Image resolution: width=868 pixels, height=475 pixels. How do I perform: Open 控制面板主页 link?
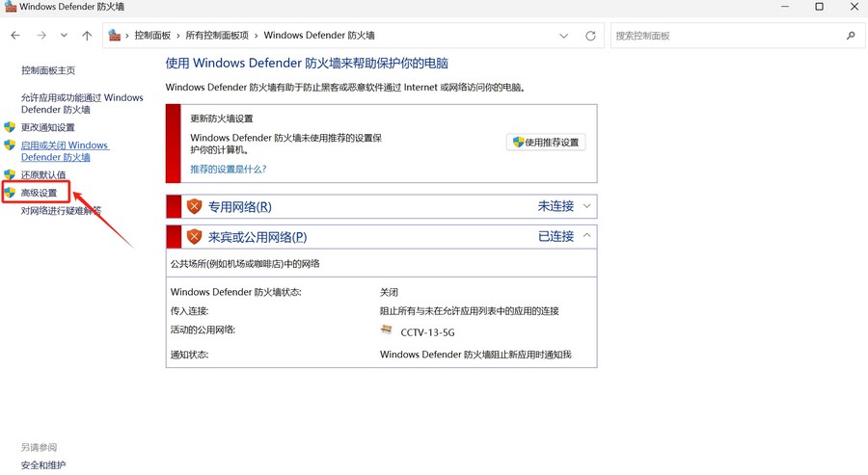[48, 70]
